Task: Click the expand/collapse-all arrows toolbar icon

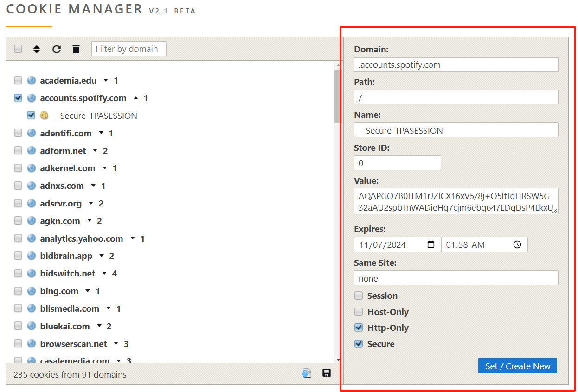Action: [37, 49]
